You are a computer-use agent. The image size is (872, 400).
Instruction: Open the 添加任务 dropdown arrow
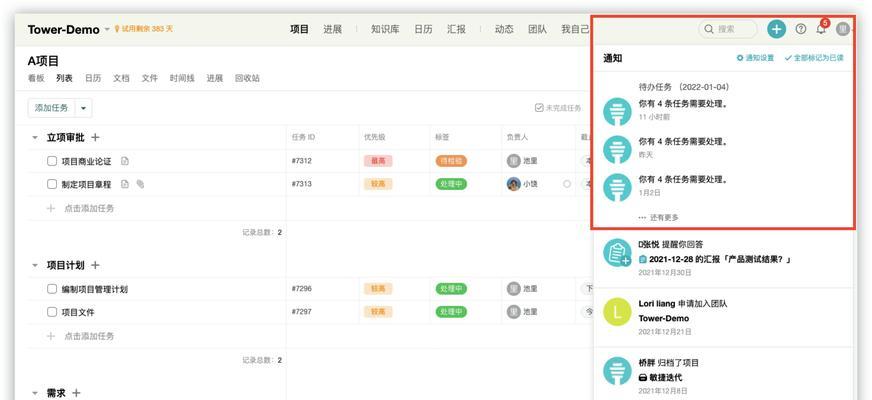point(83,108)
